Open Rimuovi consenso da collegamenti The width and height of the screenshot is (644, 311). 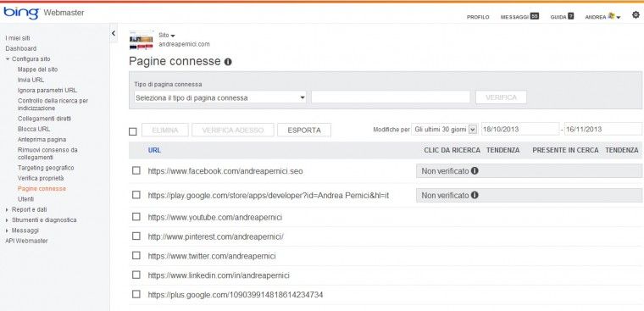tap(47, 153)
